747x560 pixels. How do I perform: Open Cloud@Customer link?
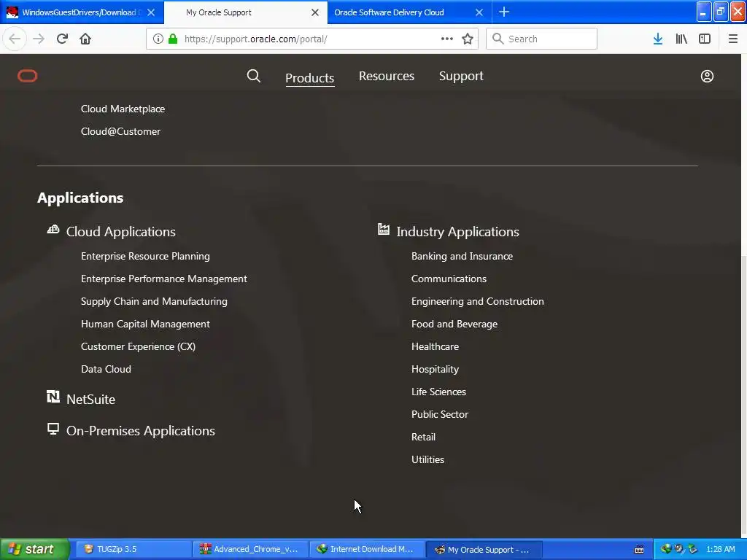[120, 131]
